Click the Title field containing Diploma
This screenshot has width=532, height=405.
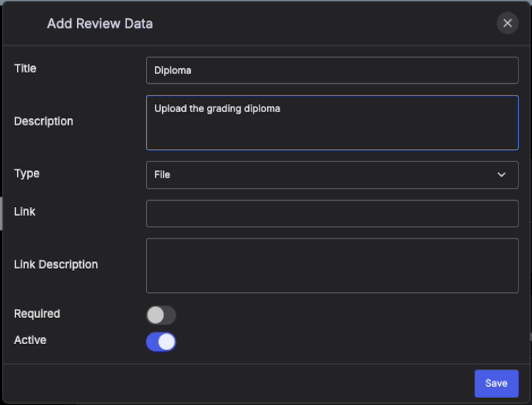[x=332, y=70]
